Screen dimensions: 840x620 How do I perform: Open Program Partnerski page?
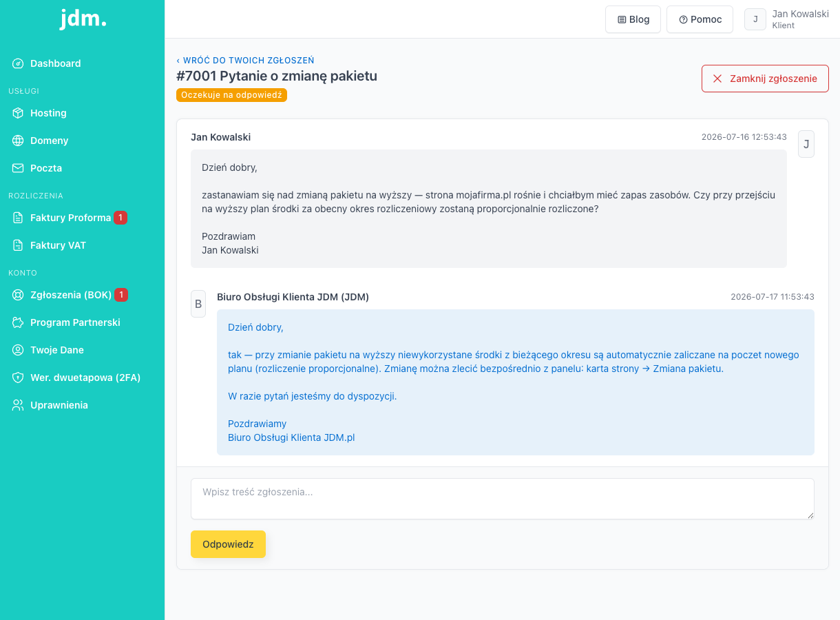click(83, 322)
